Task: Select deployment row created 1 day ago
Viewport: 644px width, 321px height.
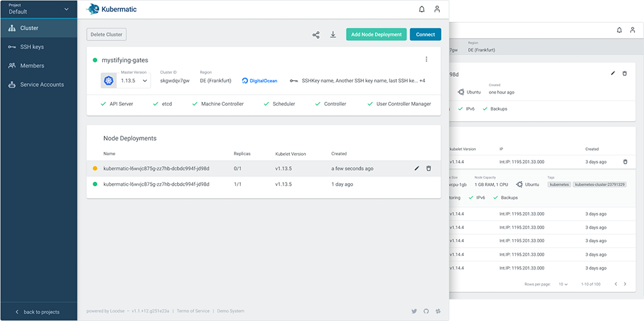Action: coord(263,184)
